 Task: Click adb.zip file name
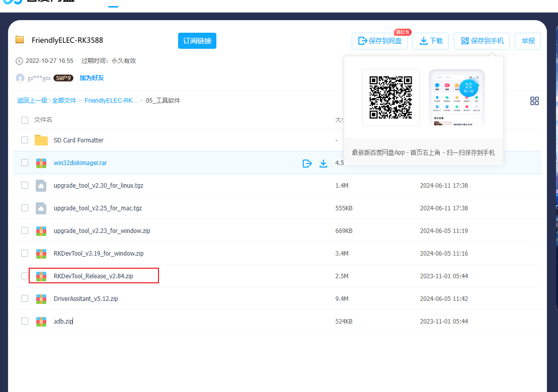pyautogui.click(x=63, y=321)
